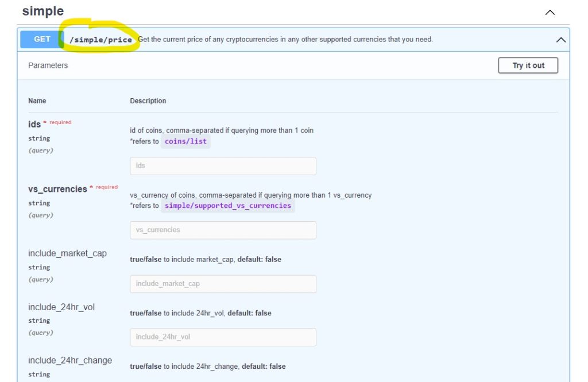The height and width of the screenshot is (382, 588).
Task: Click the Description column header
Action: pyautogui.click(x=148, y=101)
